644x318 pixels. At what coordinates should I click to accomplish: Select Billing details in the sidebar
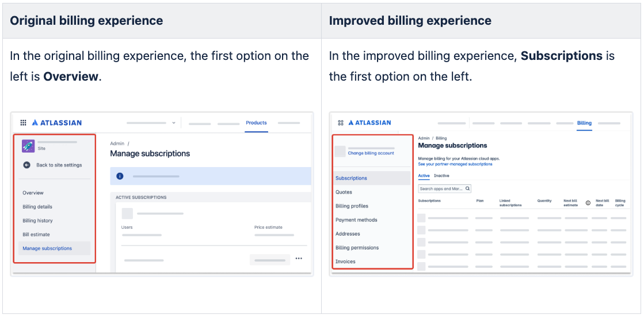coord(37,207)
